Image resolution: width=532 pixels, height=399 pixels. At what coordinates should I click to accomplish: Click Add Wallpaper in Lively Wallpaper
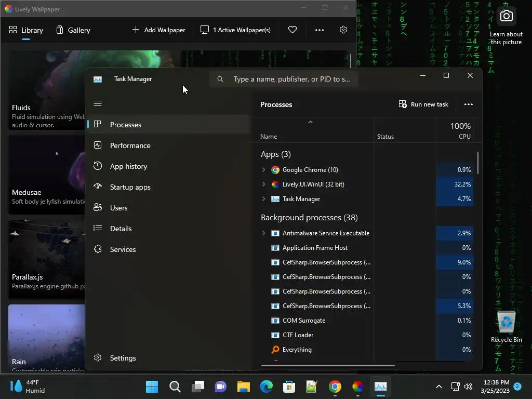coord(159,30)
